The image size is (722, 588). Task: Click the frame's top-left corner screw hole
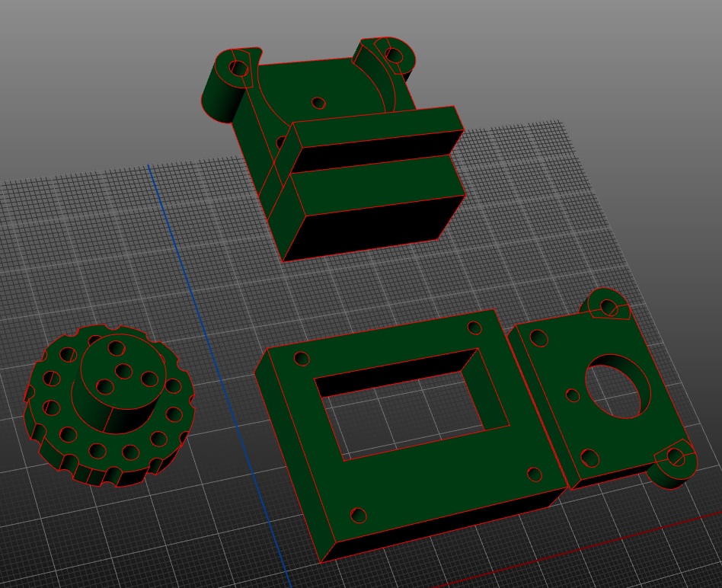point(302,358)
